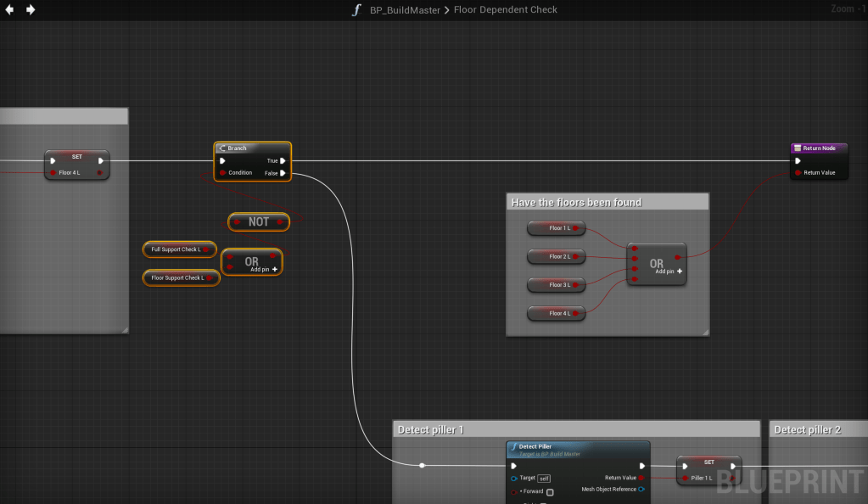Click the forward navigation arrow

(x=31, y=10)
